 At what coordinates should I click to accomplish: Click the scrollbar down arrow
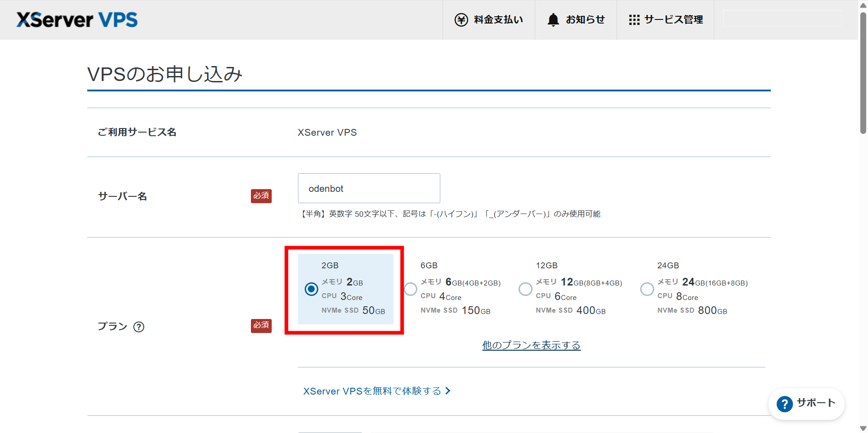pos(863,428)
